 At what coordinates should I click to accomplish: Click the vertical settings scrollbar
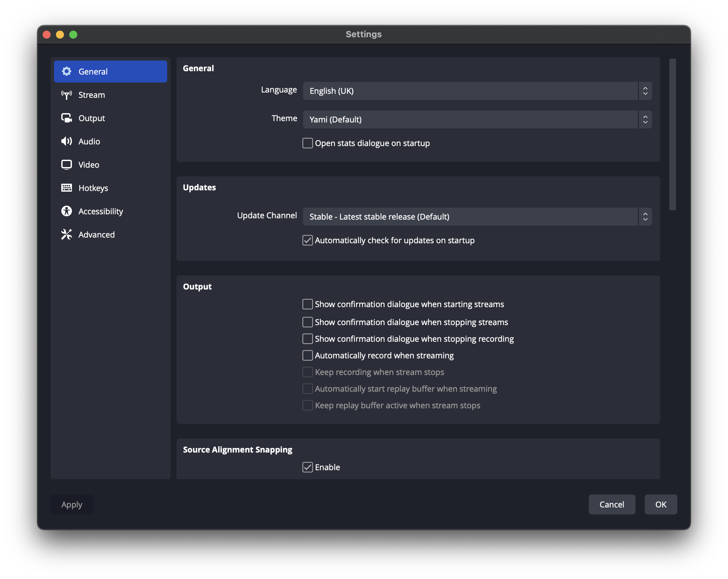point(672,134)
